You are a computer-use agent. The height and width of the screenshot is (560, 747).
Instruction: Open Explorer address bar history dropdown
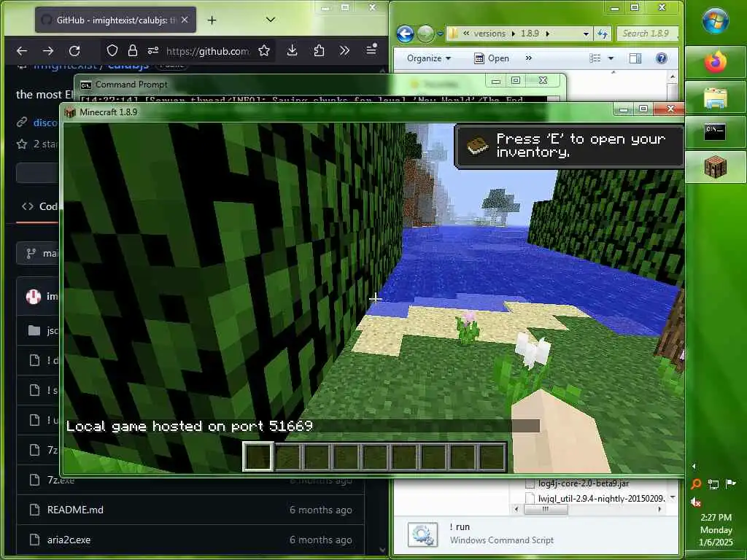click(586, 34)
